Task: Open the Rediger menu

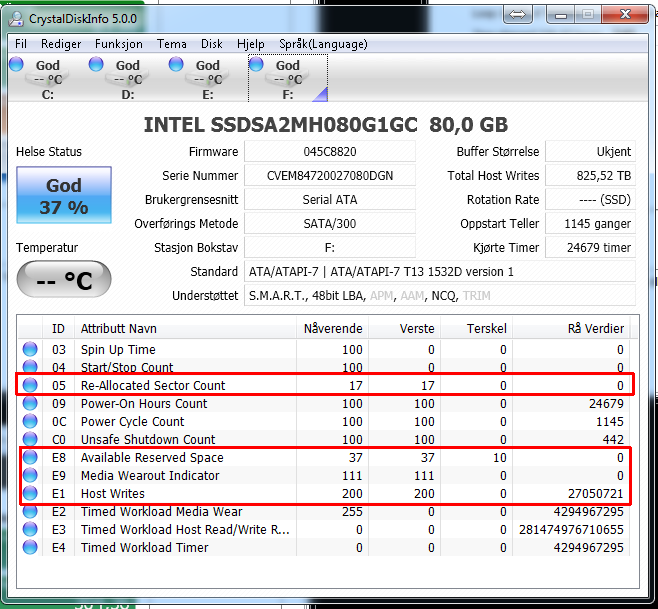Action: 61,44
